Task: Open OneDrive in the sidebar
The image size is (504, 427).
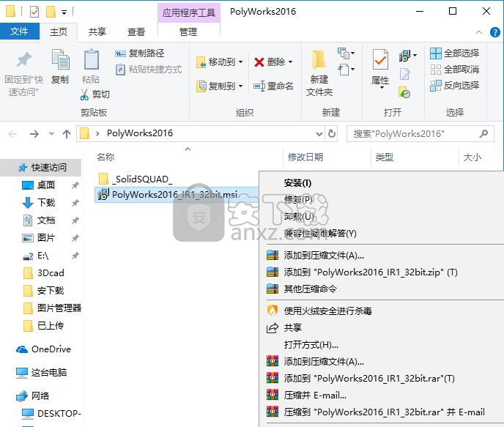Action: 51,349
